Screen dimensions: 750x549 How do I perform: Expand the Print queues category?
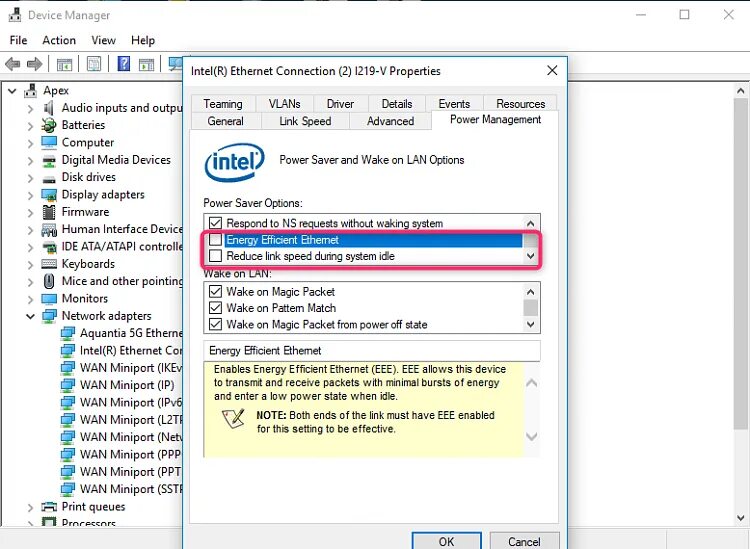point(31,507)
